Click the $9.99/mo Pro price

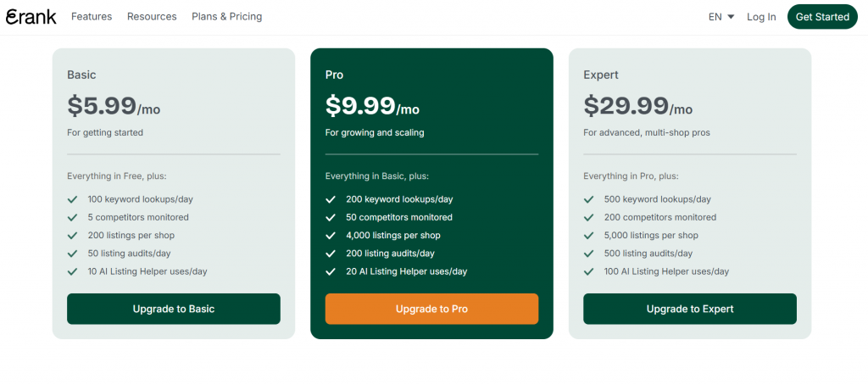pos(372,107)
